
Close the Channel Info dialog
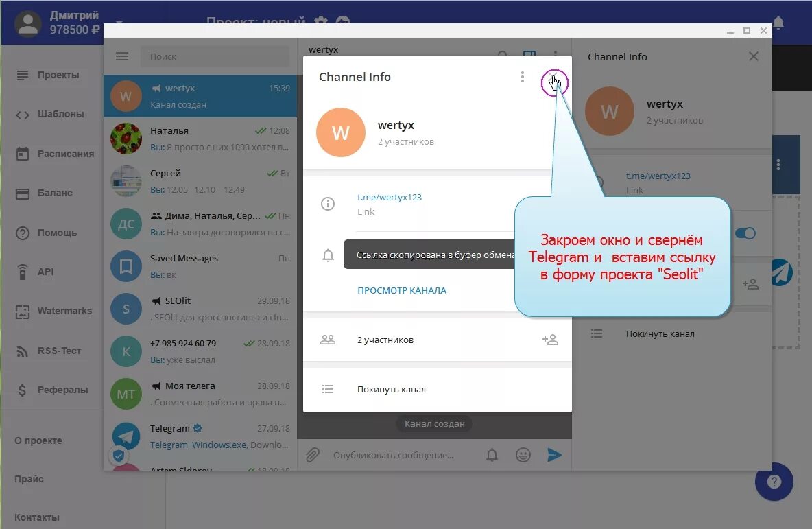tap(554, 80)
